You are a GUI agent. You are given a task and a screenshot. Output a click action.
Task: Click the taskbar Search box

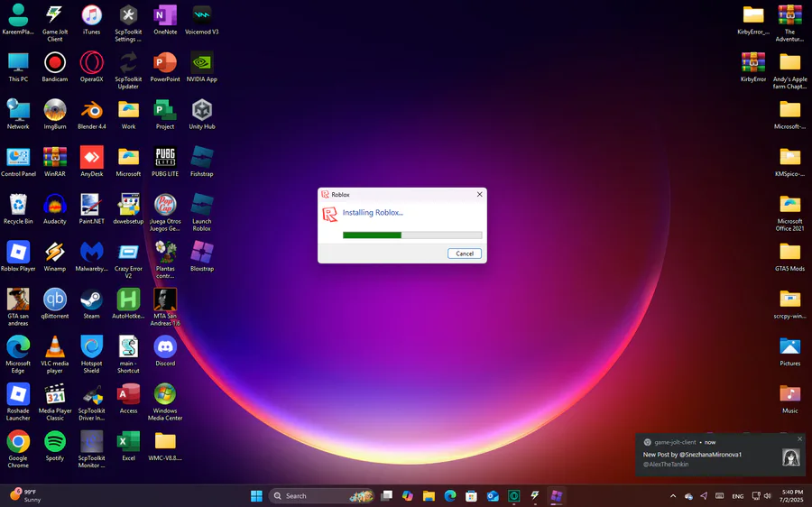321,495
